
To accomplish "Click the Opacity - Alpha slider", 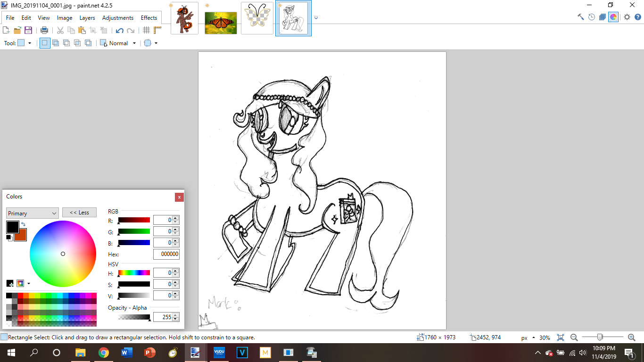I will click(x=134, y=317).
